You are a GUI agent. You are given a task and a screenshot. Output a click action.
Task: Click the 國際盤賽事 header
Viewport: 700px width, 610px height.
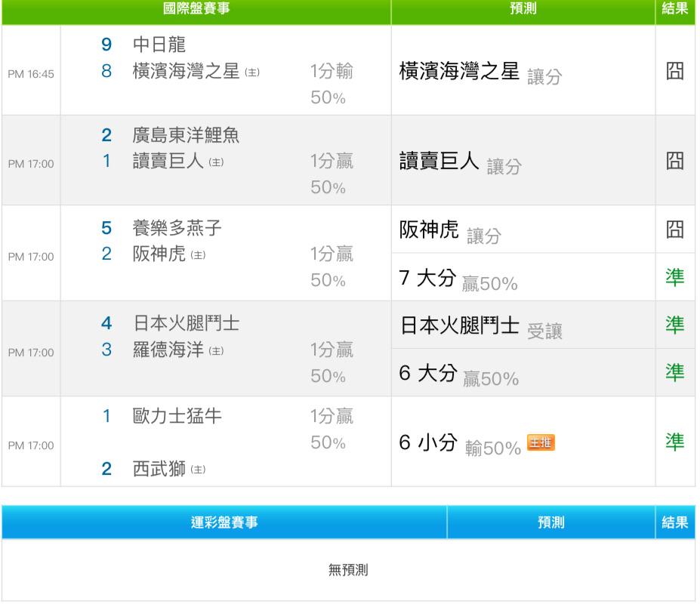pyautogui.click(x=196, y=12)
